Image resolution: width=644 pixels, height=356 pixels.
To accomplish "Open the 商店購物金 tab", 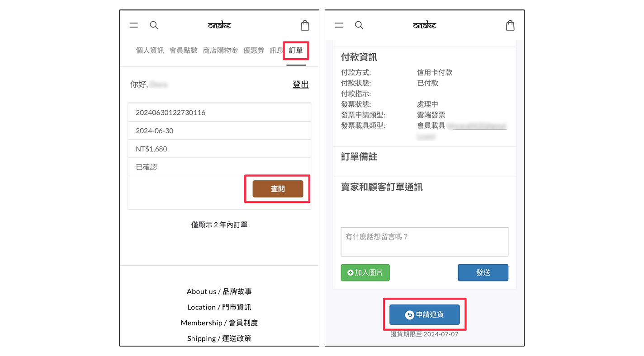I will 220,51.
